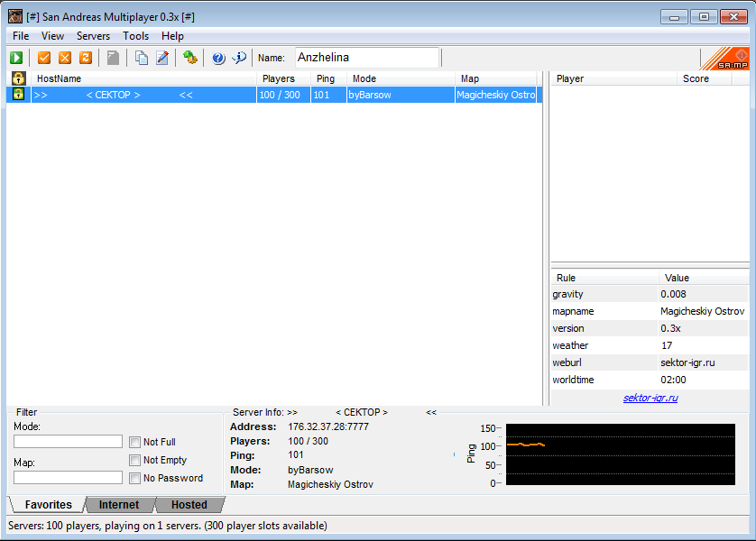The image size is (756, 541).
Task: Open the sektor-igr.ru hyperlink
Action: (650, 398)
